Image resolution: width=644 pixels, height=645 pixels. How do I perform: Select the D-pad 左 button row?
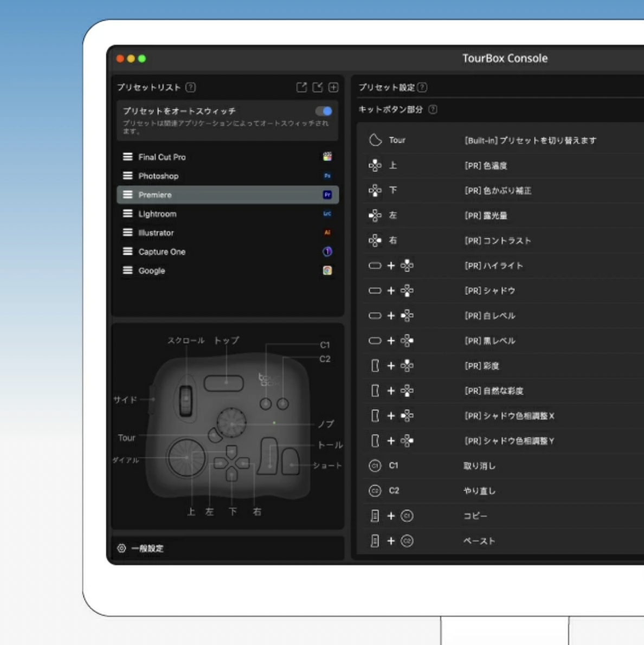503,215
